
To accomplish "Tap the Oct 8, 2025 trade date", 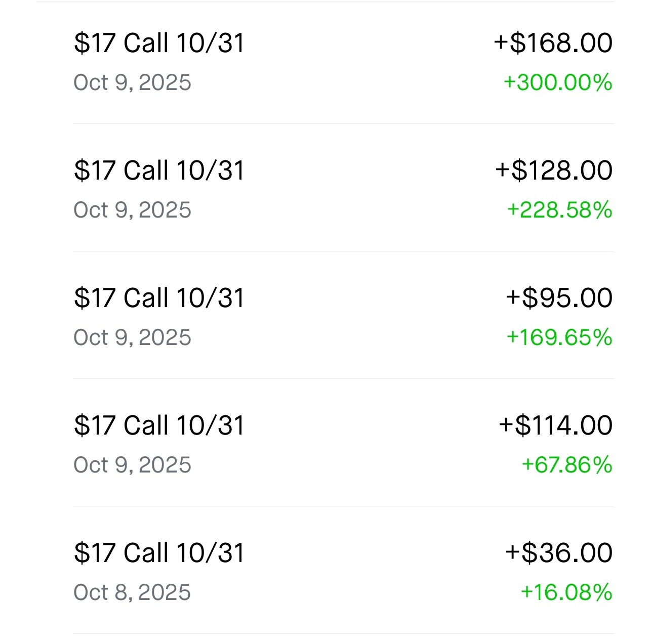I will coord(132,592).
